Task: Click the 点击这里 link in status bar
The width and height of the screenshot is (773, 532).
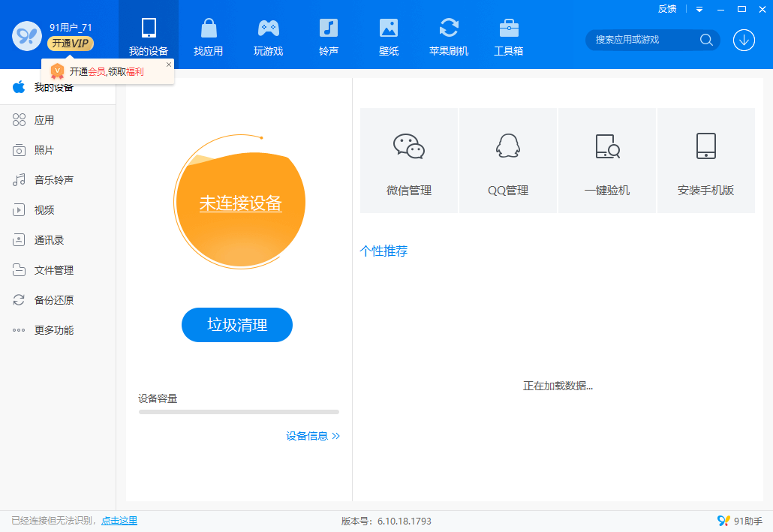Action: [119, 521]
